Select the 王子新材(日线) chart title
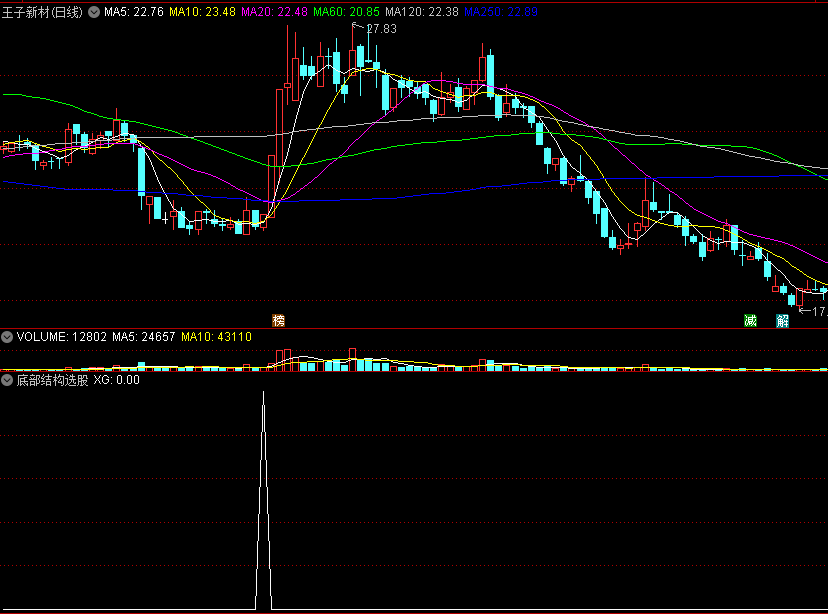The image size is (828, 614). point(42,12)
